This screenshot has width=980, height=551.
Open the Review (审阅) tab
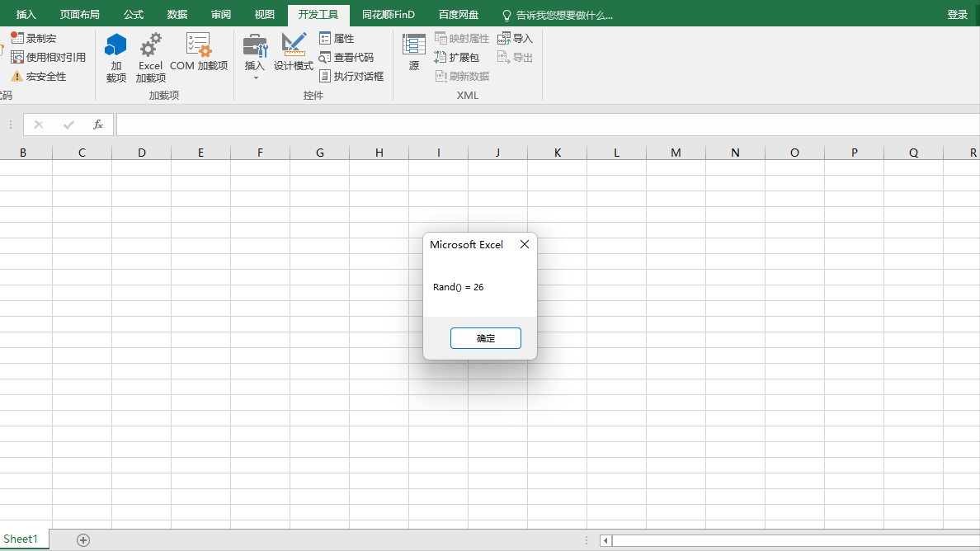220,14
